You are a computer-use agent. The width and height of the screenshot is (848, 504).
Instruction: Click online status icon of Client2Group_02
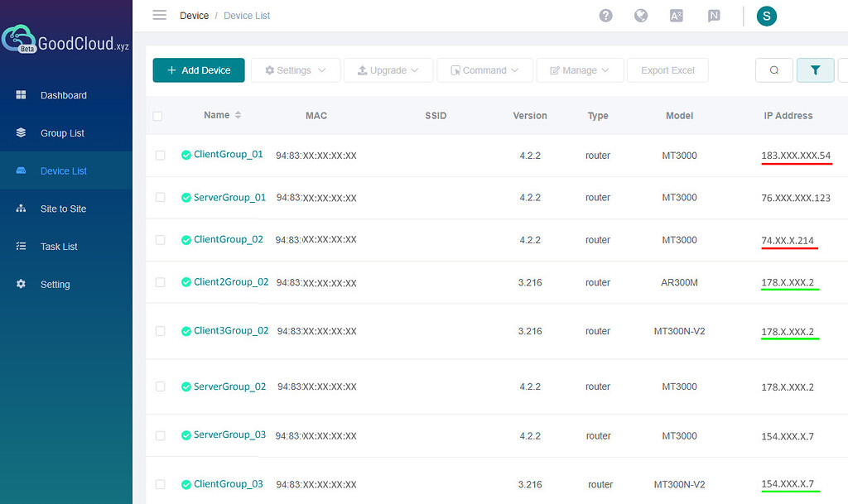coord(186,282)
